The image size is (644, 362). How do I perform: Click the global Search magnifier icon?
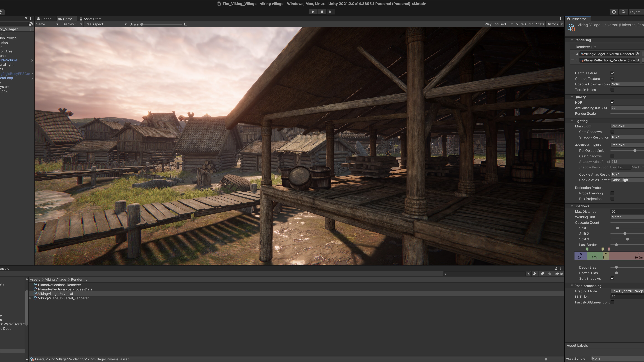pos(624,12)
